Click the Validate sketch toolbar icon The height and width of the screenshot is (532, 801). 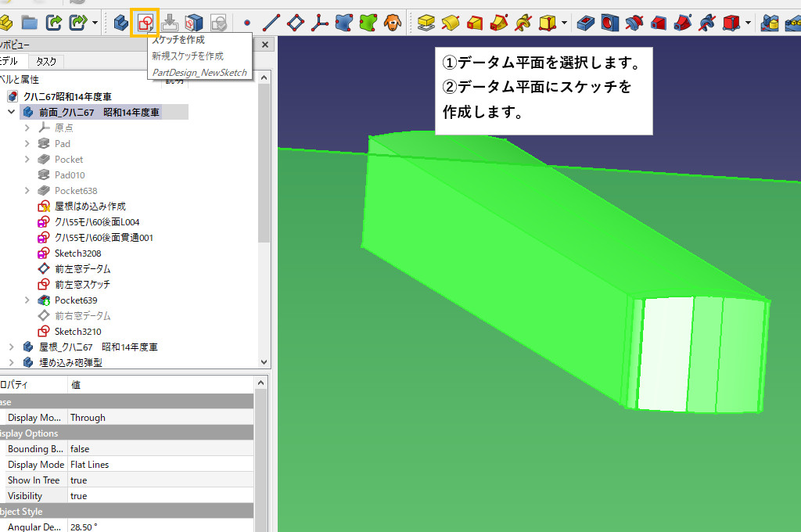[219, 23]
